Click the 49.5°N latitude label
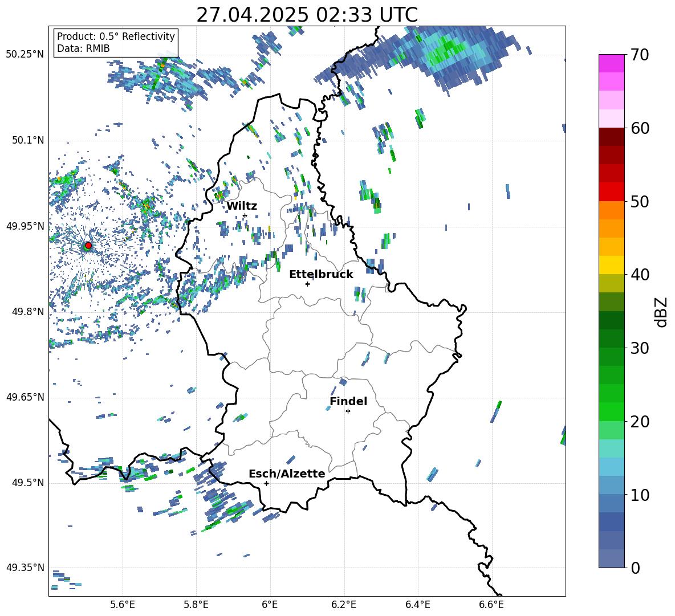675x616 pixels. 28,483
